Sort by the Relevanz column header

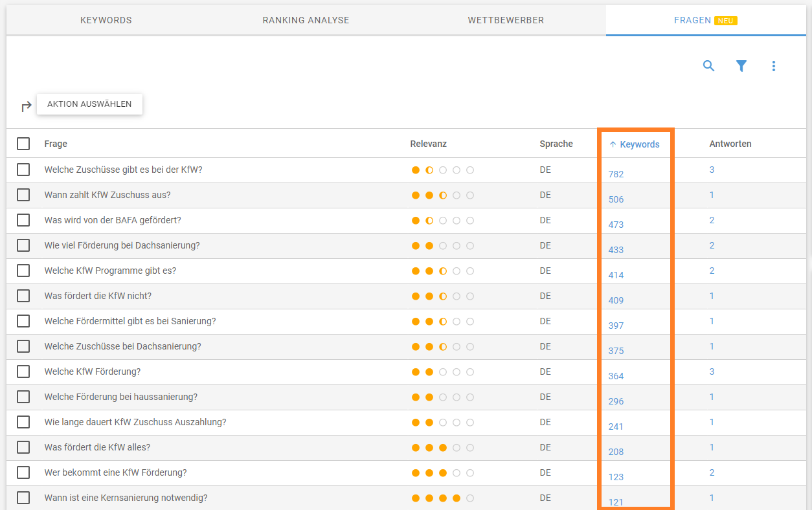[x=428, y=144]
